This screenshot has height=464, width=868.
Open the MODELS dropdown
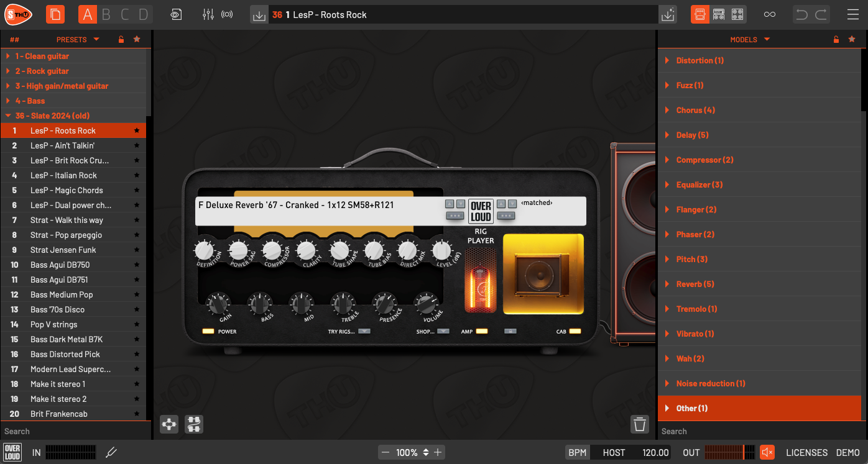pos(750,39)
